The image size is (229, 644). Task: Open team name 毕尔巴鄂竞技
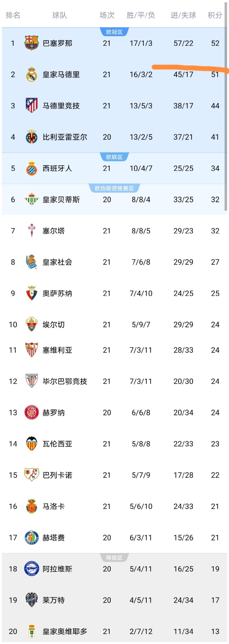[65, 381]
